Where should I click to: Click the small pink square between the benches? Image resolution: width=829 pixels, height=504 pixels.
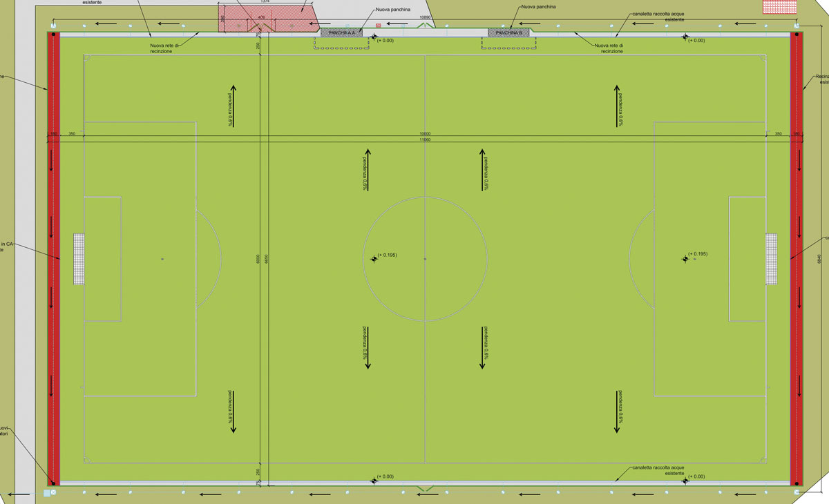point(379,26)
